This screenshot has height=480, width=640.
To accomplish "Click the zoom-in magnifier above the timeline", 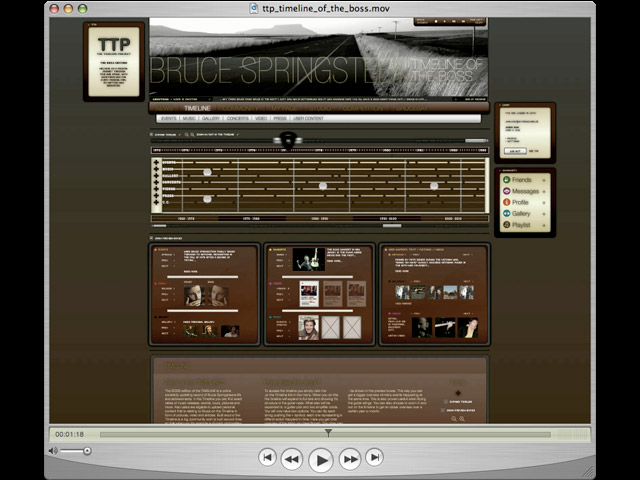I will (192, 134).
